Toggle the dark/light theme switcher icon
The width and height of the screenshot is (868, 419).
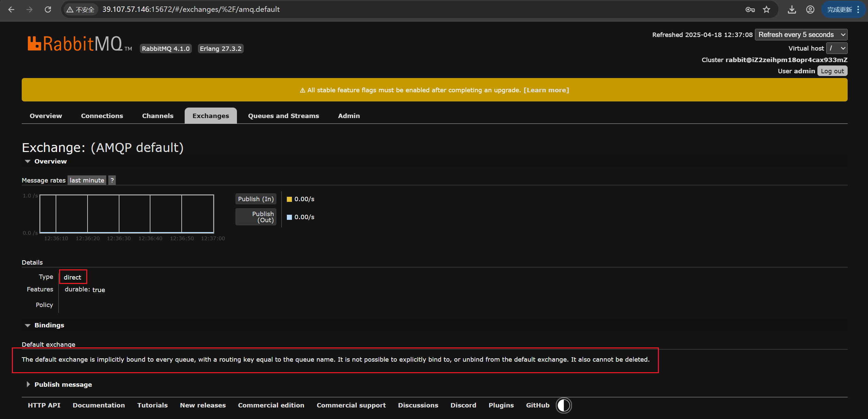coord(564,405)
